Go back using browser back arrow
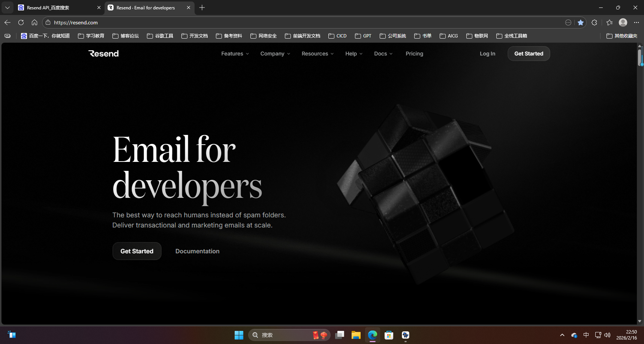Screen dimensions: 644x344 (x=7, y=22)
